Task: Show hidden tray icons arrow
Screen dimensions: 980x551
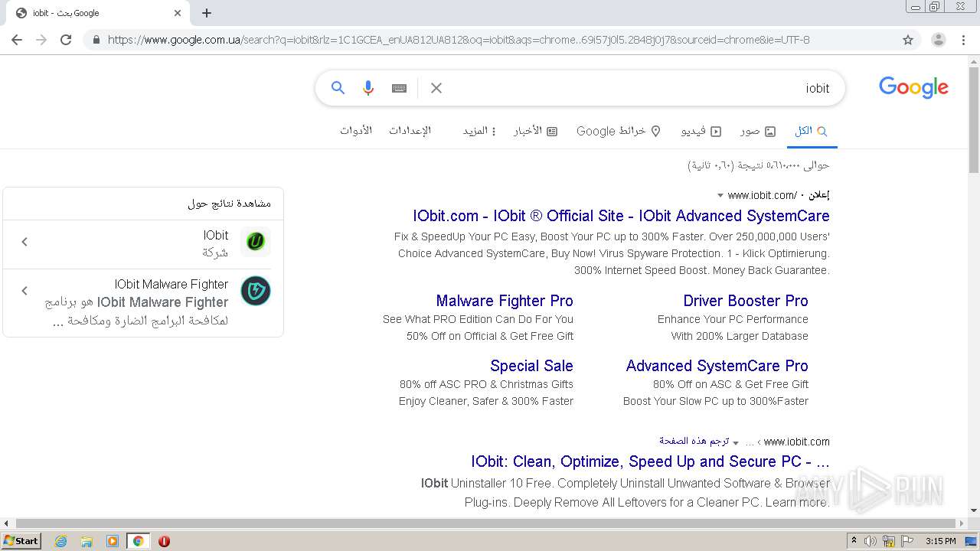Action: (x=854, y=541)
